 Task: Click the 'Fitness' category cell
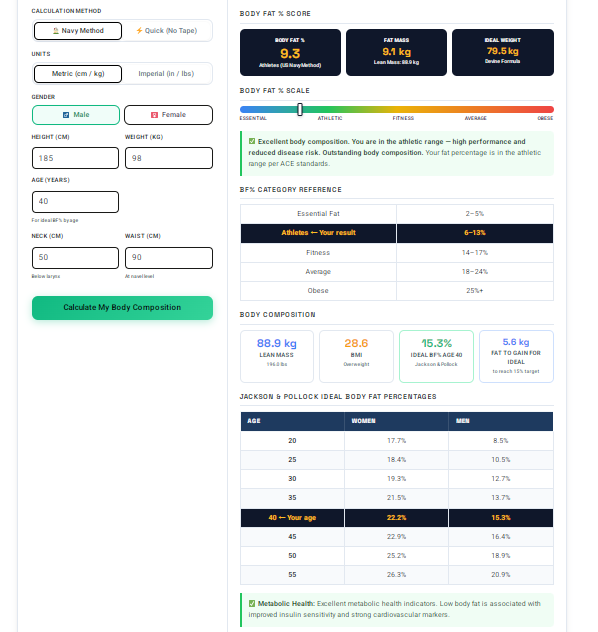coord(318,253)
